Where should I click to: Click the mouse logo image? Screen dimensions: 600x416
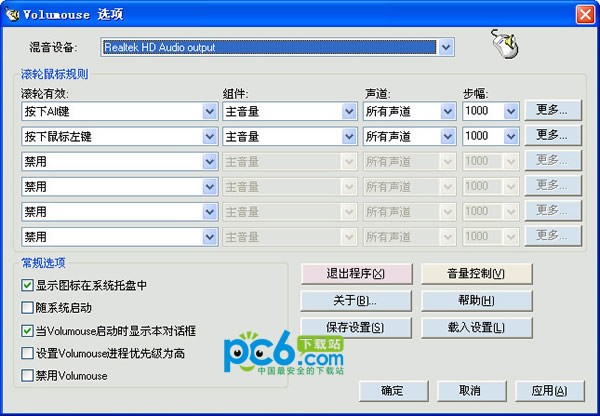pyautogui.click(x=505, y=44)
